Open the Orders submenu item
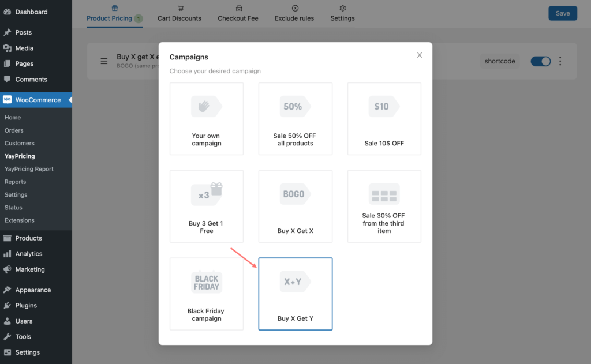Image resolution: width=591 pixels, height=364 pixels. click(x=14, y=130)
